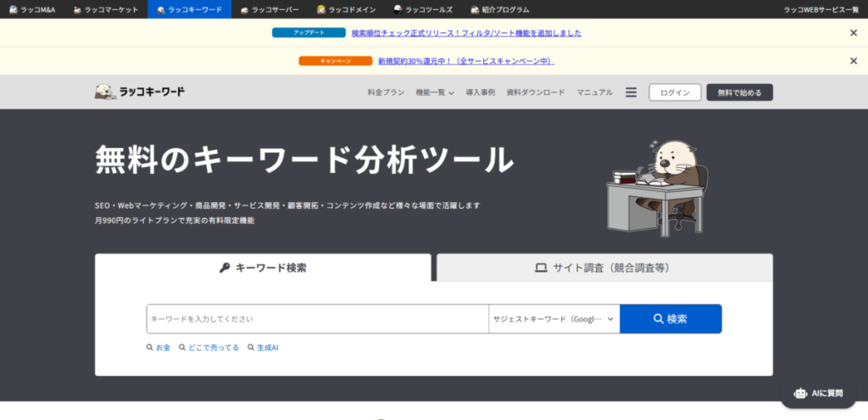Click the blue 検索 button
868x420 pixels.
(x=670, y=319)
